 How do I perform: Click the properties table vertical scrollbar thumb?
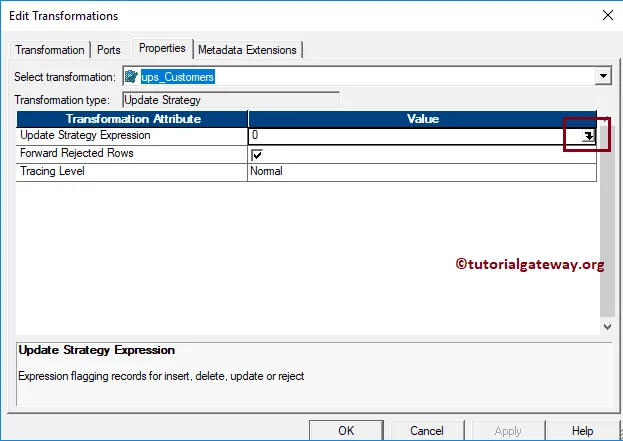(x=607, y=222)
